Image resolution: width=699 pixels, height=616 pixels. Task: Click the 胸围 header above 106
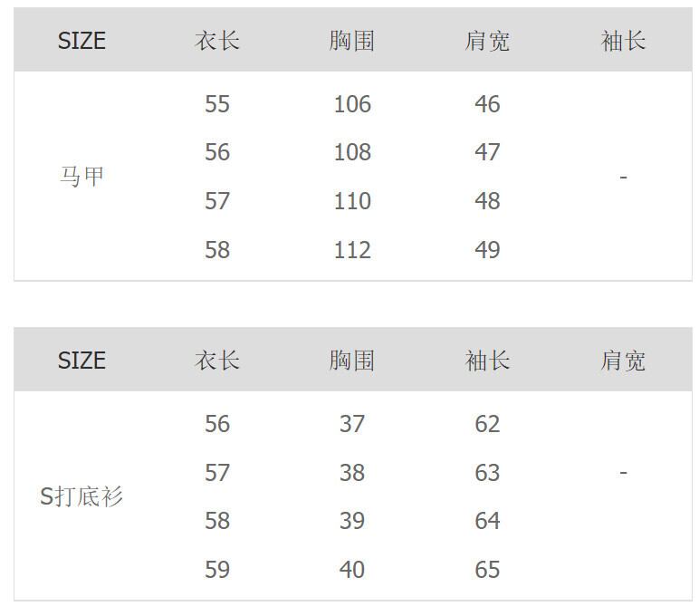coord(352,41)
